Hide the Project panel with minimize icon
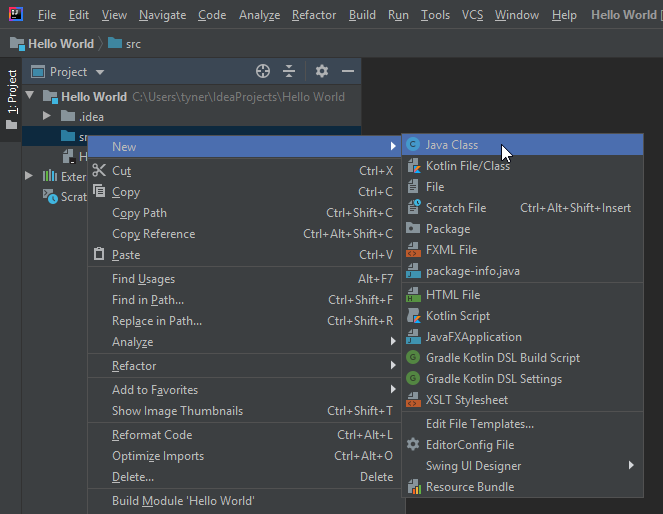The image size is (663, 514). 348,71
